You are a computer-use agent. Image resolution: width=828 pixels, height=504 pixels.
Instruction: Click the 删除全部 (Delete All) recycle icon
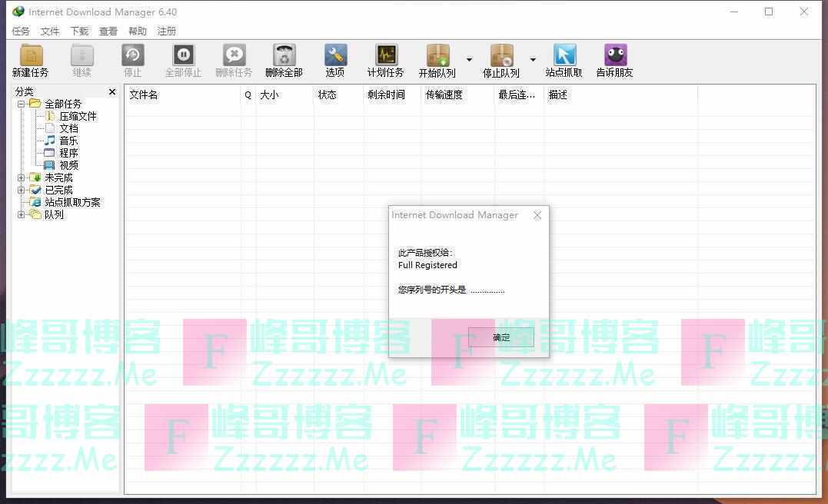pos(284,56)
